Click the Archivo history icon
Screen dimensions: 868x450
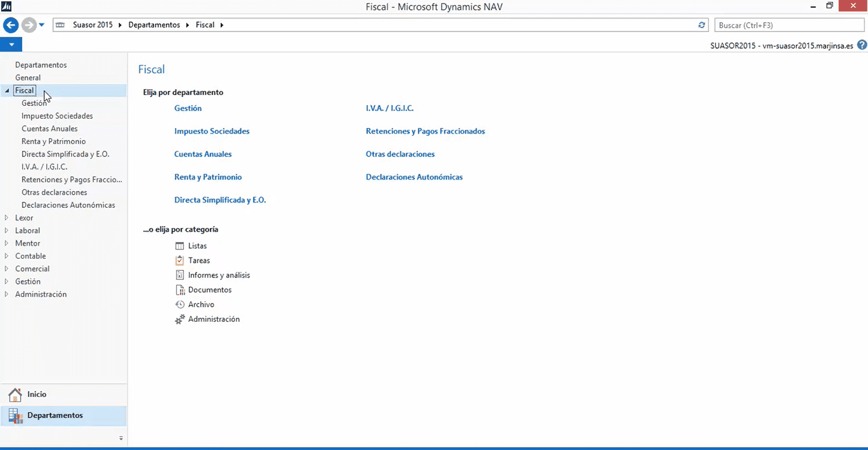(180, 305)
